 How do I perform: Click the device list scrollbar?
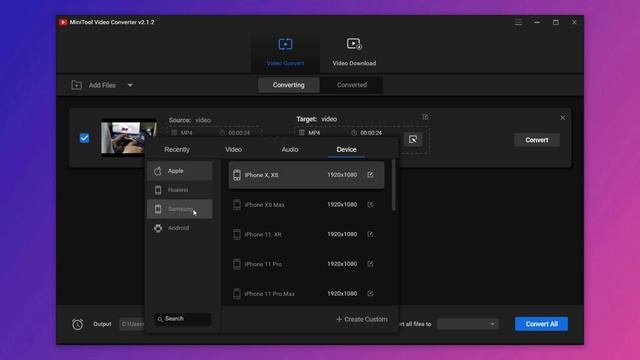pyautogui.click(x=393, y=186)
